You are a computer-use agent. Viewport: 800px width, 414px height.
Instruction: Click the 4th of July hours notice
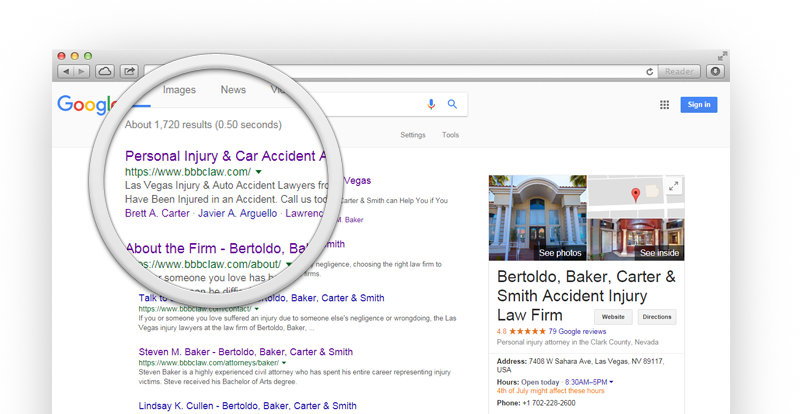(x=551, y=391)
